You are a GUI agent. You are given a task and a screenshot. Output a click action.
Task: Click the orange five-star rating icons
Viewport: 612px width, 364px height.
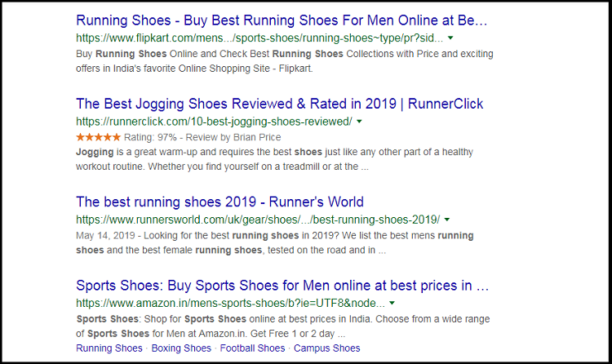[x=97, y=137]
